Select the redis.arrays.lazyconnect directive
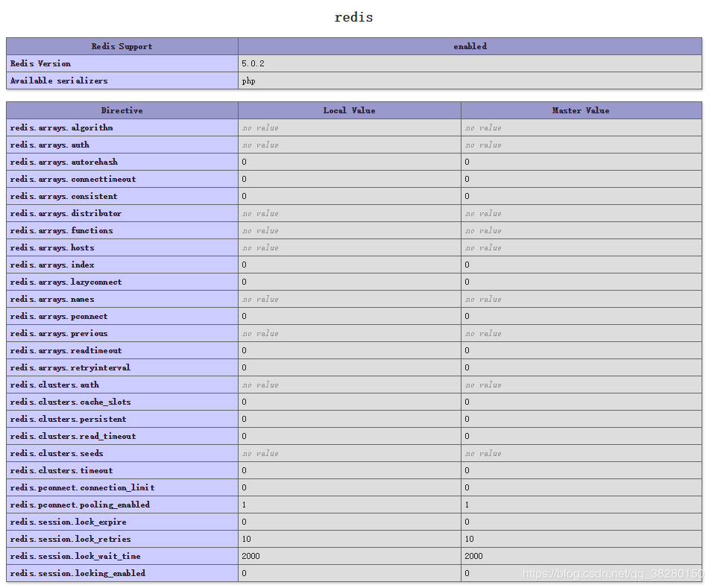 pos(66,282)
